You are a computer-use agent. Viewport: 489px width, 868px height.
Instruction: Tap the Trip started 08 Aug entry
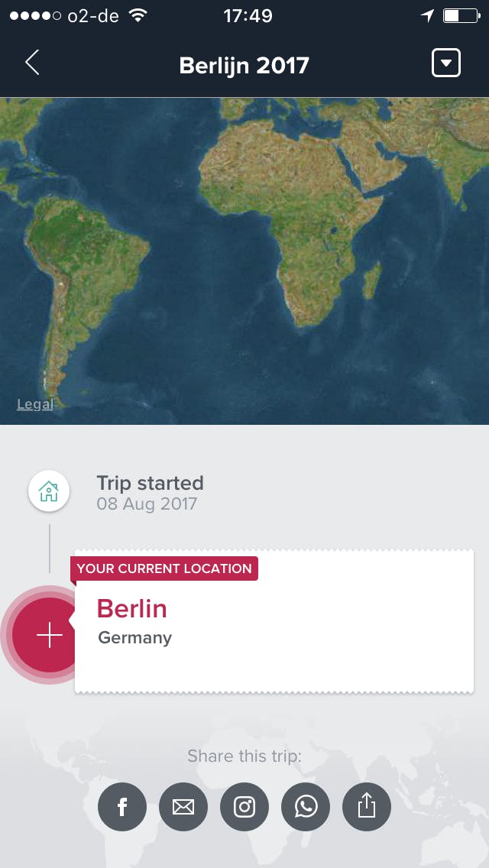pos(150,492)
